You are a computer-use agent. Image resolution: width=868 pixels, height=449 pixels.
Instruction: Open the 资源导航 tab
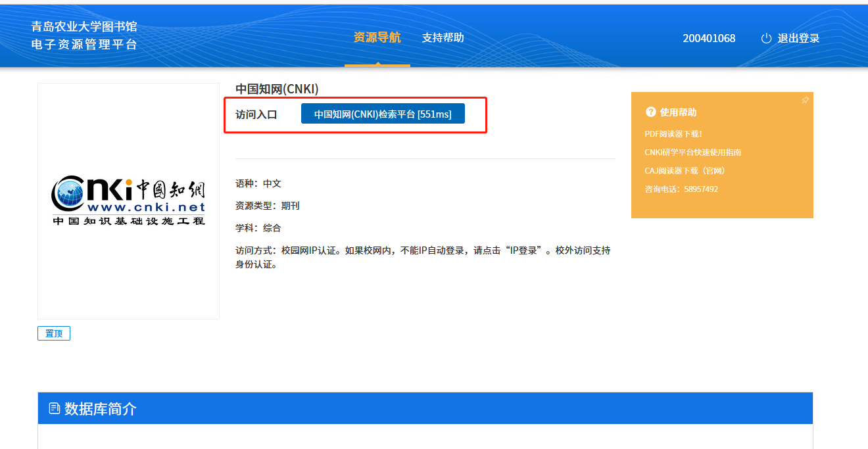(377, 37)
